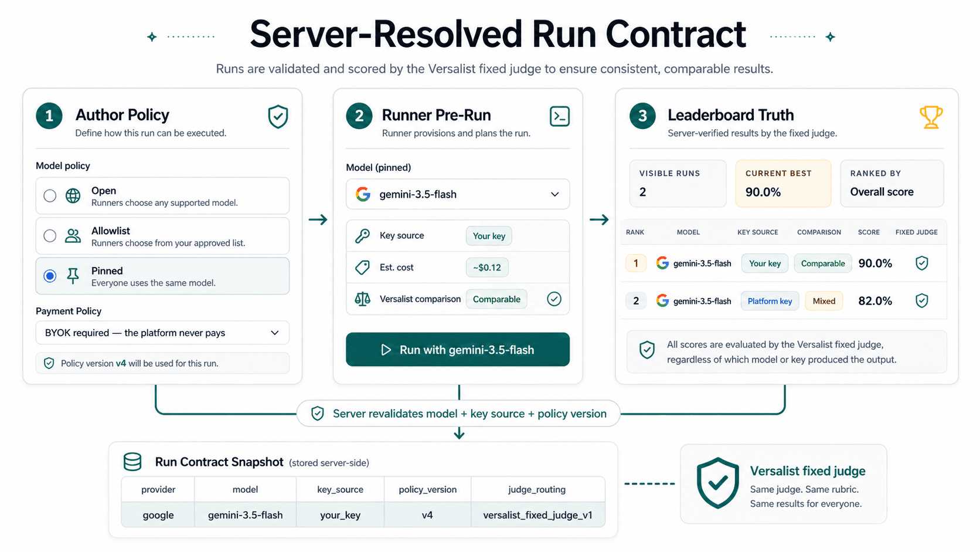Select the Allowlist model policy radio
This screenshot has width=980, height=552.
tap(50, 236)
